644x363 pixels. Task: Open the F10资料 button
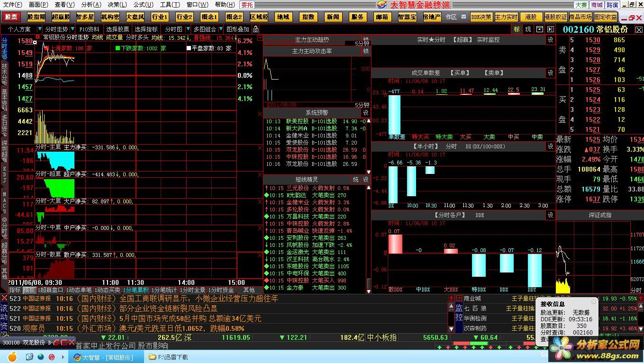click(89, 29)
